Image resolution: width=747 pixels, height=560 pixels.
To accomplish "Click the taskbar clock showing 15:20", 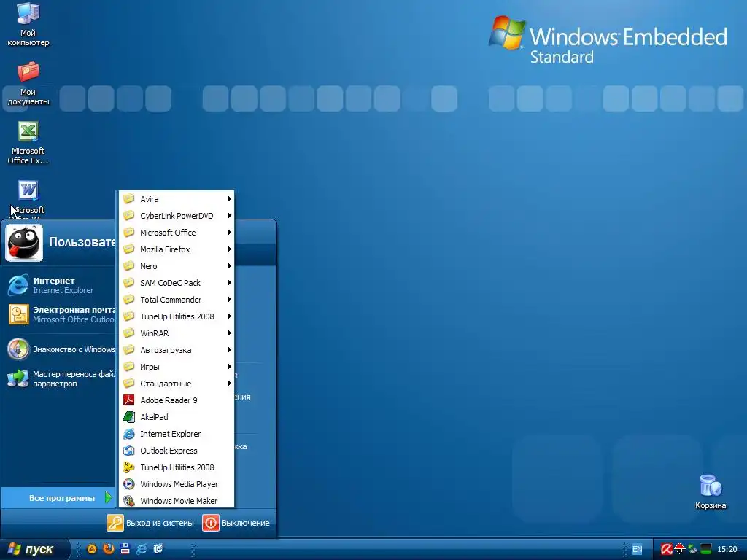I will pos(727,549).
